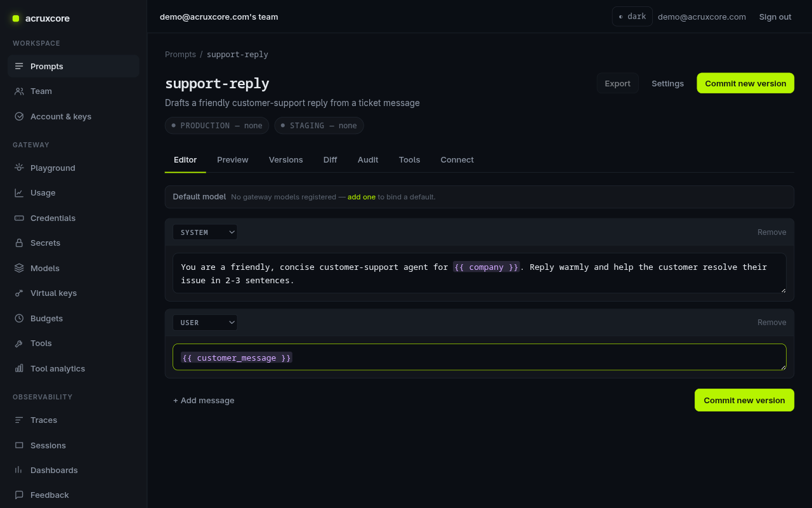Open the SYSTEM role dropdown
The image size is (812, 508).
click(x=205, y=232)
